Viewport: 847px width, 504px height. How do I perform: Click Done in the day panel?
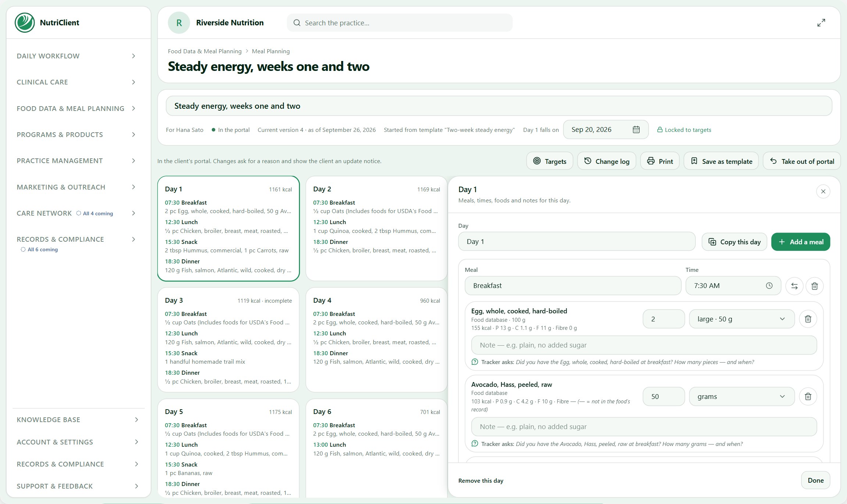pos(815,480)
